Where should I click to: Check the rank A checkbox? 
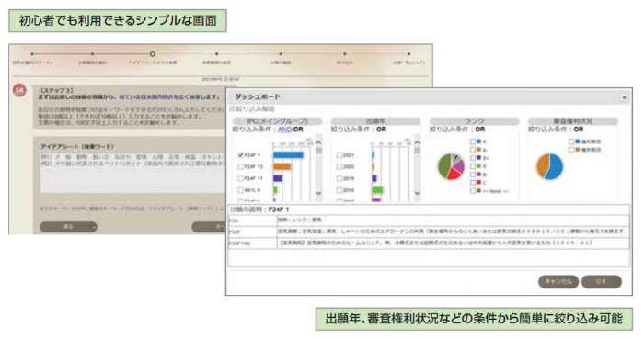click(473, 141)
